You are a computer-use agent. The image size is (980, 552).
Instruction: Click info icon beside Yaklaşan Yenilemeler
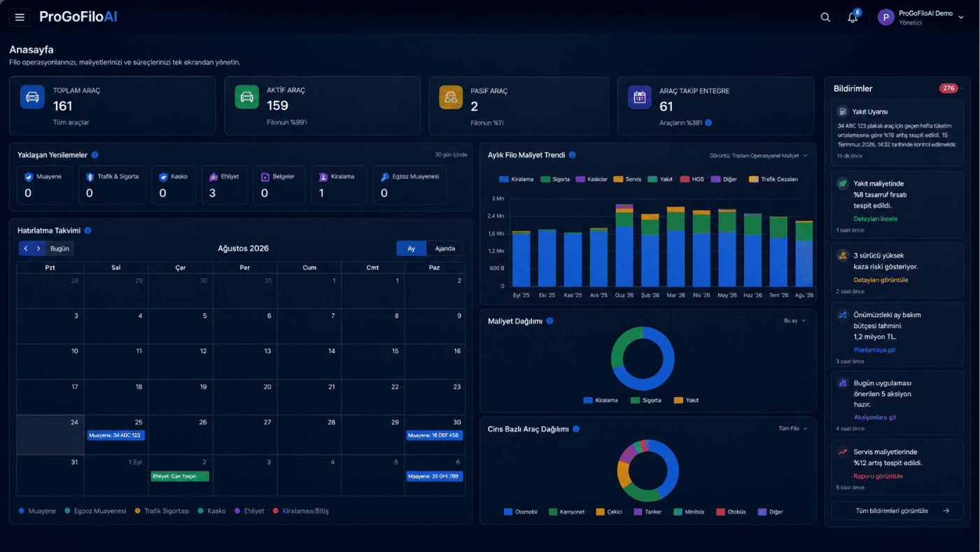pos(95,155)
